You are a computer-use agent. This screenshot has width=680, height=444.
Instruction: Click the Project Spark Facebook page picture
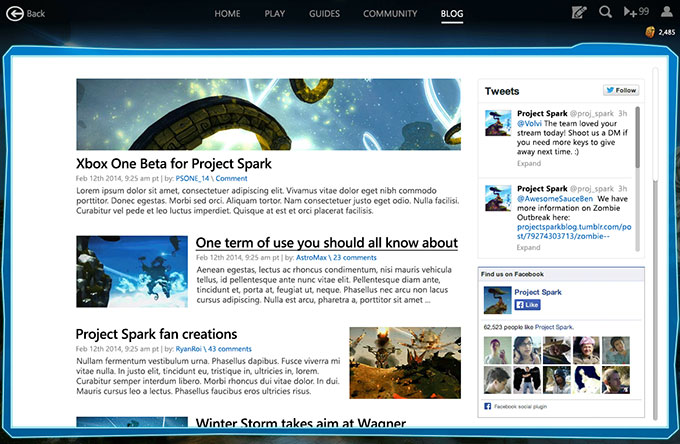pos(497,300)
